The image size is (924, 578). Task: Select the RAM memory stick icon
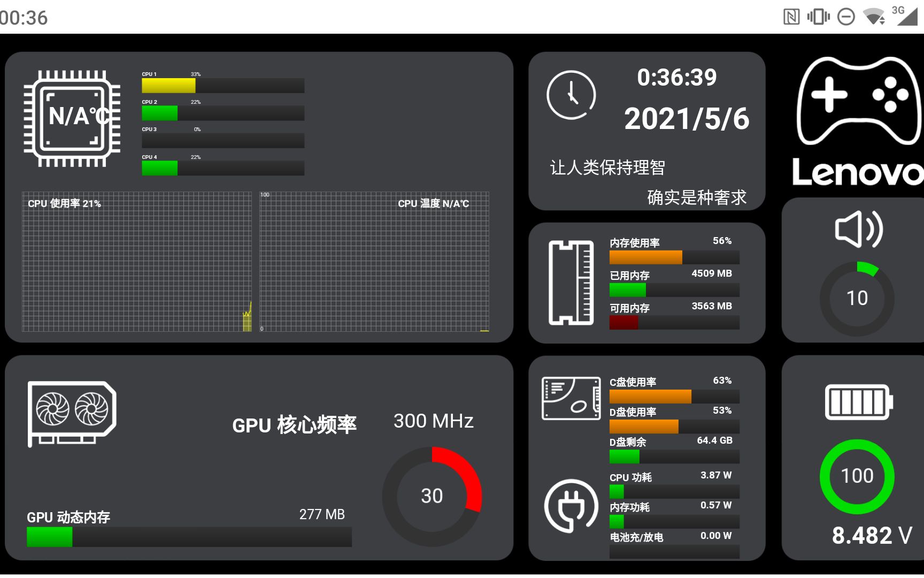click(571, 282)
